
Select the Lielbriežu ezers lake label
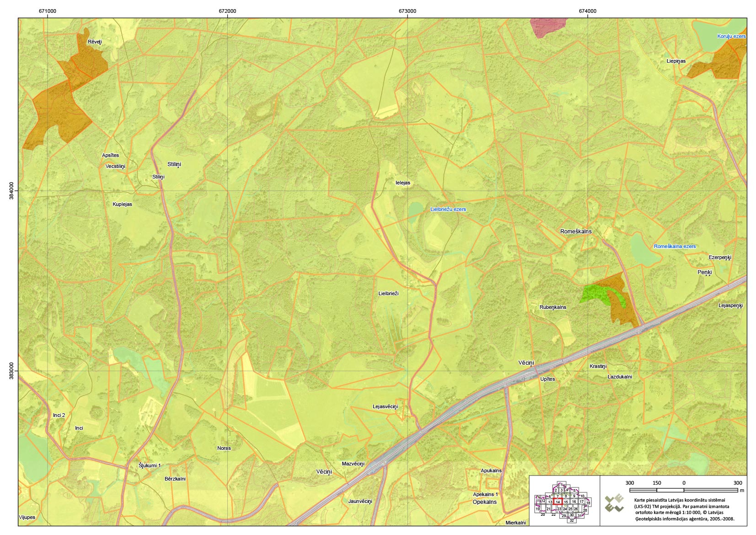448,209
